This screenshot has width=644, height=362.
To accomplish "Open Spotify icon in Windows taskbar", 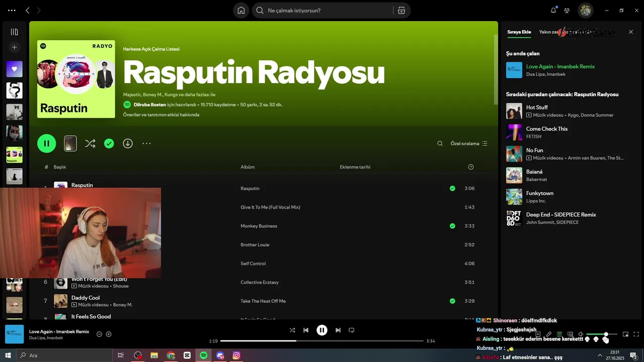I will (203, 355).
